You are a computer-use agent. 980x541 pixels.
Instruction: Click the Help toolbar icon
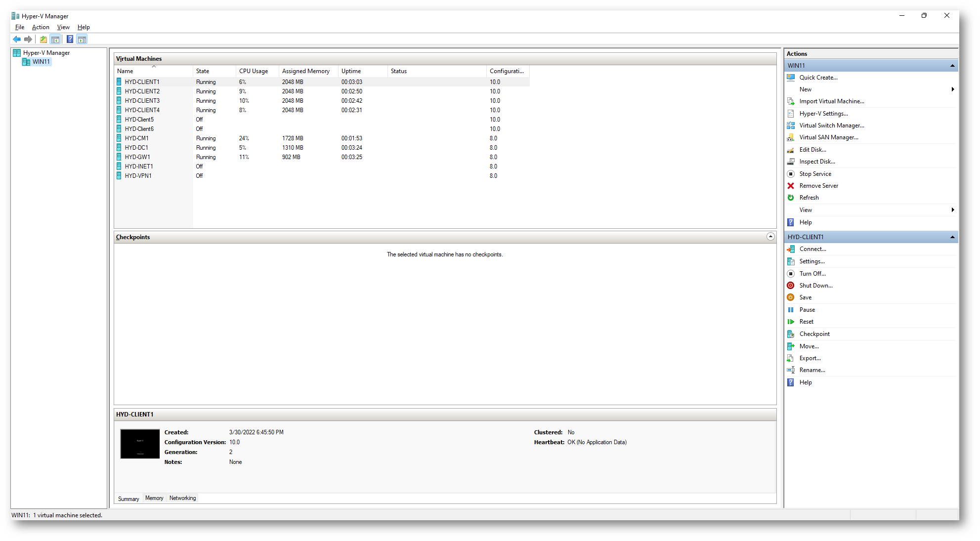coord(70,39)
